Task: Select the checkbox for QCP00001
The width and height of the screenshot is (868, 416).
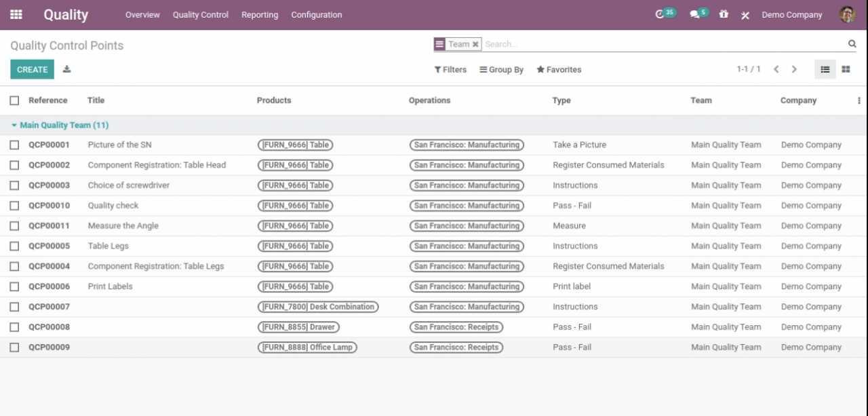Action: [14, 145]
